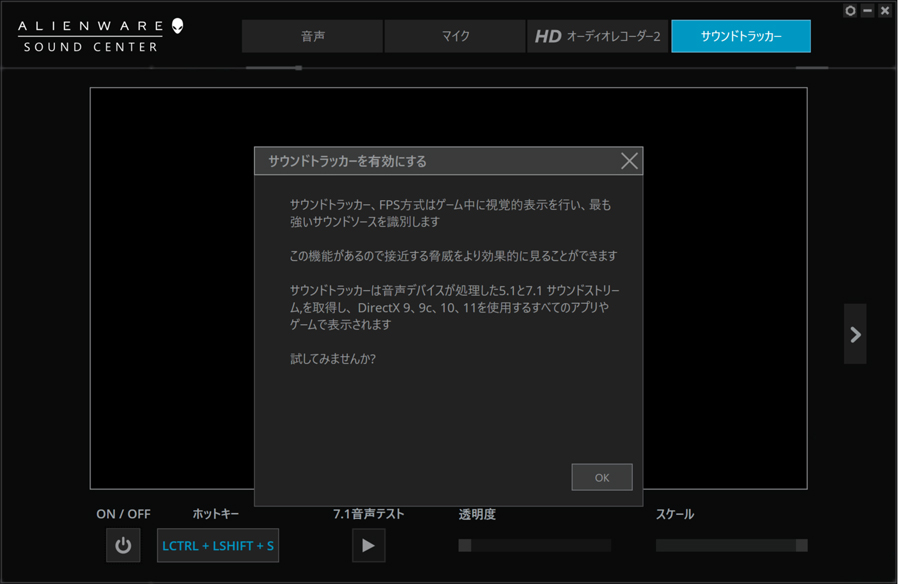
Task: Click the Alienware alien head logo
Action: point(178,26)
